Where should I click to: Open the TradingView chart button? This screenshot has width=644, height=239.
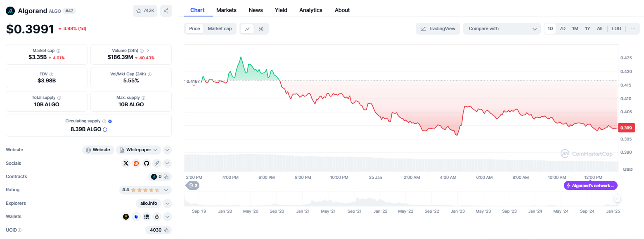tap(438, 28)
